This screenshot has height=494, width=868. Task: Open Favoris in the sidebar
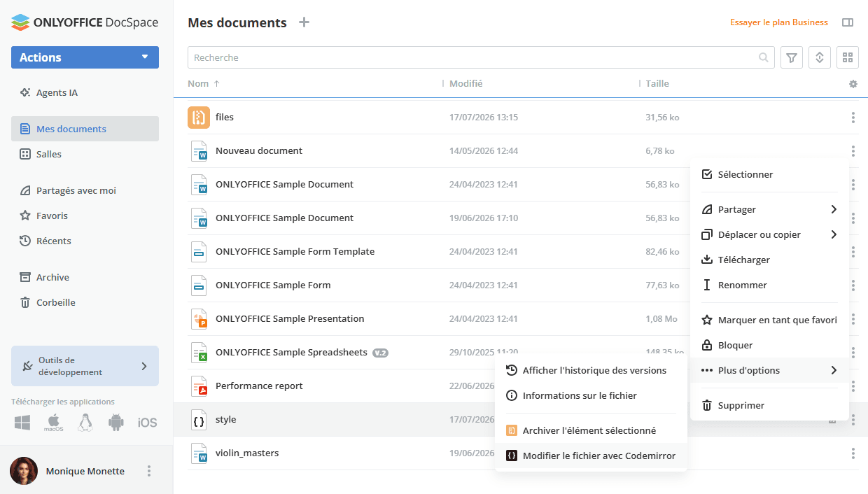[85, 216]
